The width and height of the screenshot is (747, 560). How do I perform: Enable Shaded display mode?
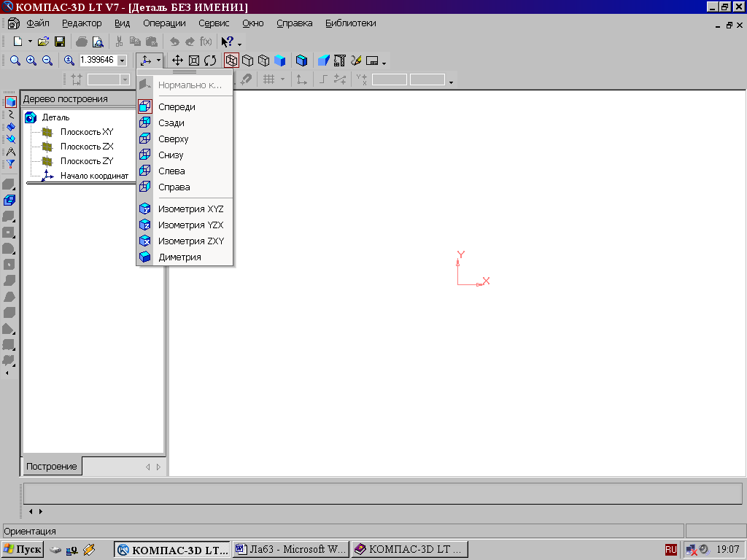(x=279, y=61)
